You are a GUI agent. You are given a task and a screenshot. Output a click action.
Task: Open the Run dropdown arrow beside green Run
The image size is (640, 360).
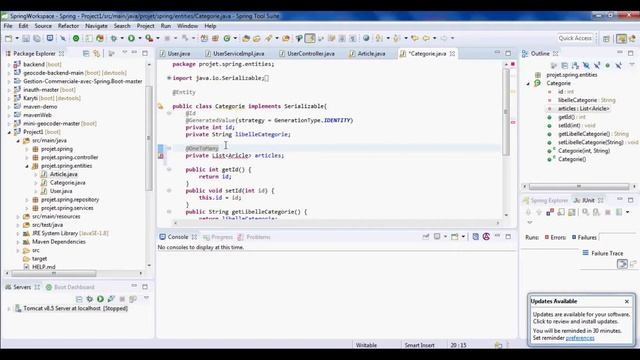point(140,38)
